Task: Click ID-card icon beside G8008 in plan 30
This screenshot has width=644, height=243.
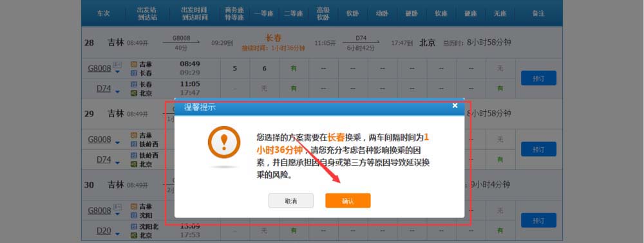Action: [117, 207]
